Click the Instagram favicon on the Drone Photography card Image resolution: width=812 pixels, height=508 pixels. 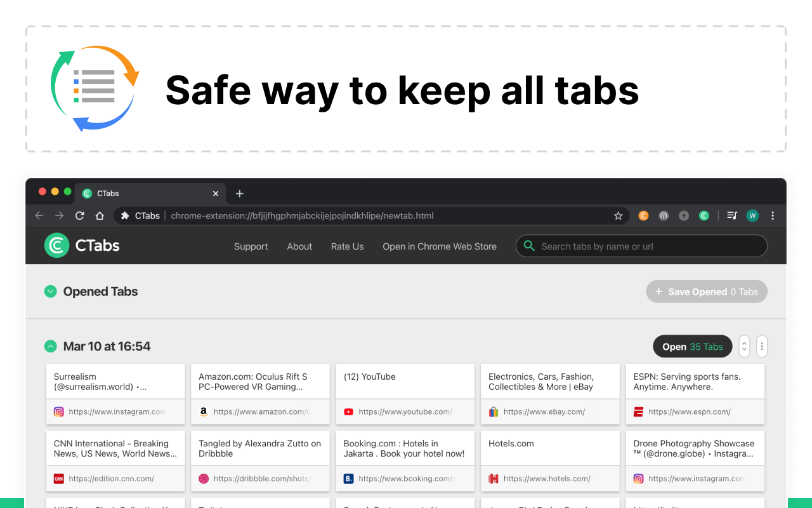(638, 479)
